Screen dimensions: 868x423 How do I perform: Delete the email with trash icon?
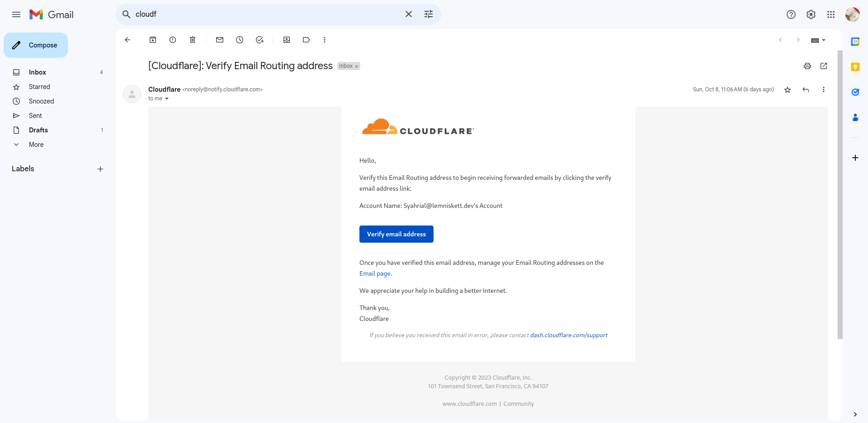(x=193, y=40)
